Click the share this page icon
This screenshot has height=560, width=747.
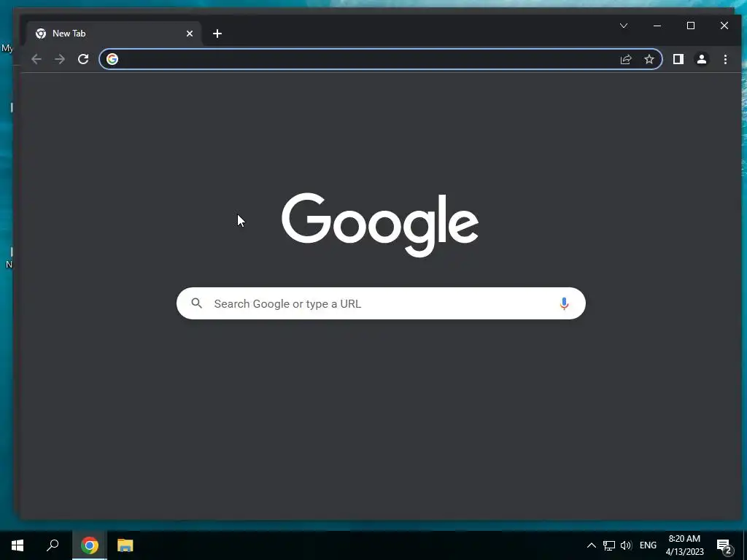625,59
